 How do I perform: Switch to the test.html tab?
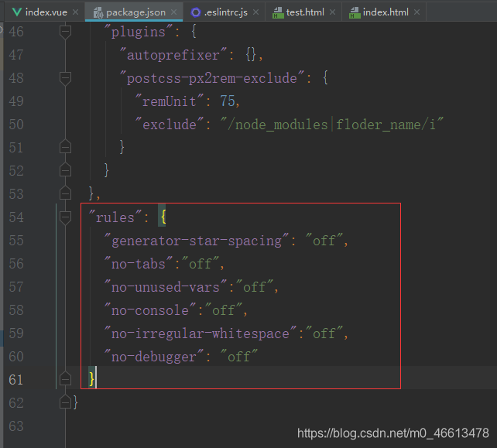point(303,12)
